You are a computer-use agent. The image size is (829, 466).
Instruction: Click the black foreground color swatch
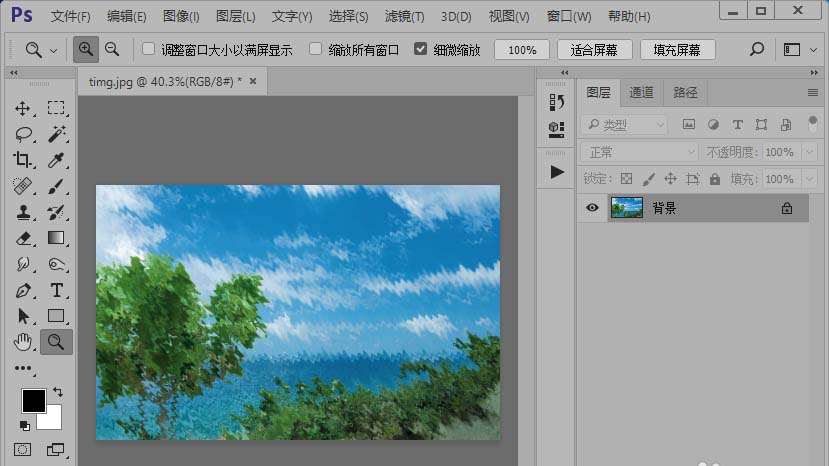33,400
